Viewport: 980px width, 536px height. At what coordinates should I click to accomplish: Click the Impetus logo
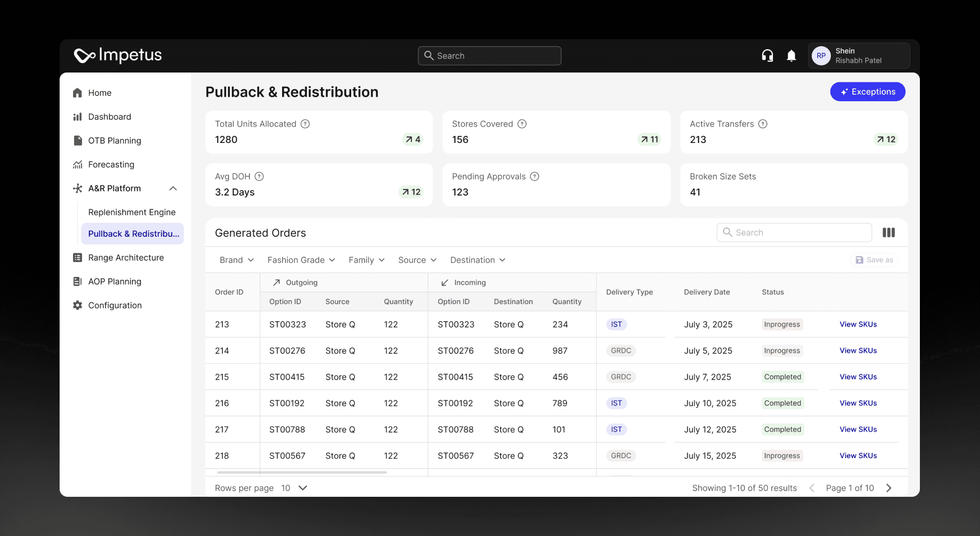point(118,55)
